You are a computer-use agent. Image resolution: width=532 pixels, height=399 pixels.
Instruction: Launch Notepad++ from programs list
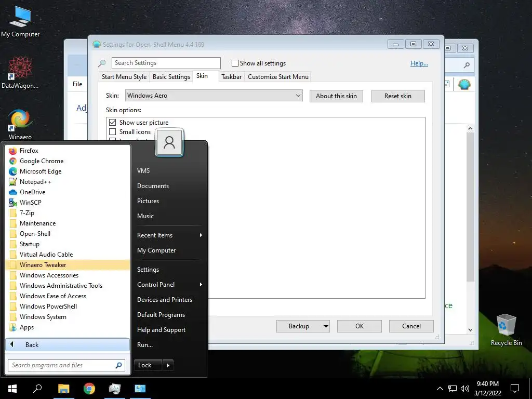click(68, 182)
